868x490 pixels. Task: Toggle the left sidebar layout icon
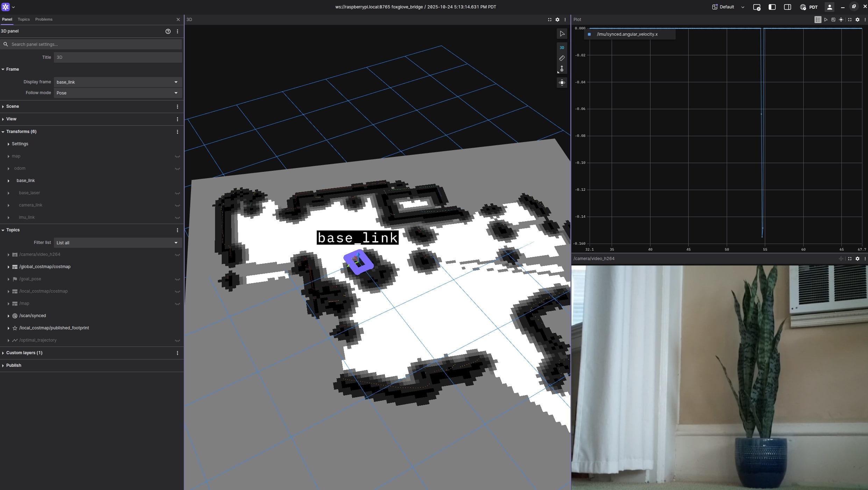click(x=772, y=7)
